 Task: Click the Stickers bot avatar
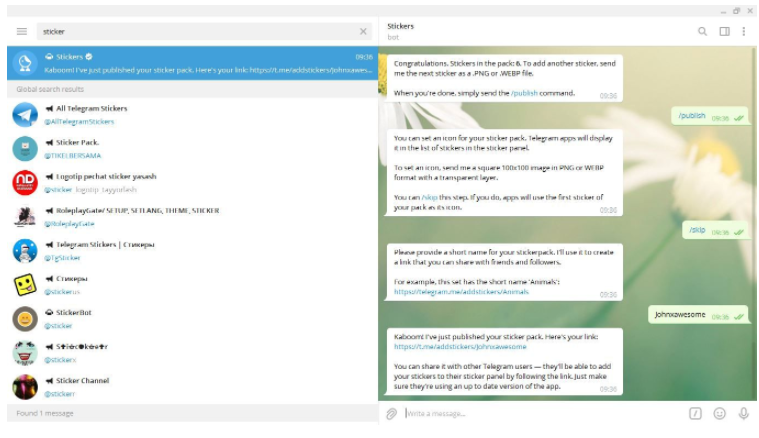tap(25, 63)
